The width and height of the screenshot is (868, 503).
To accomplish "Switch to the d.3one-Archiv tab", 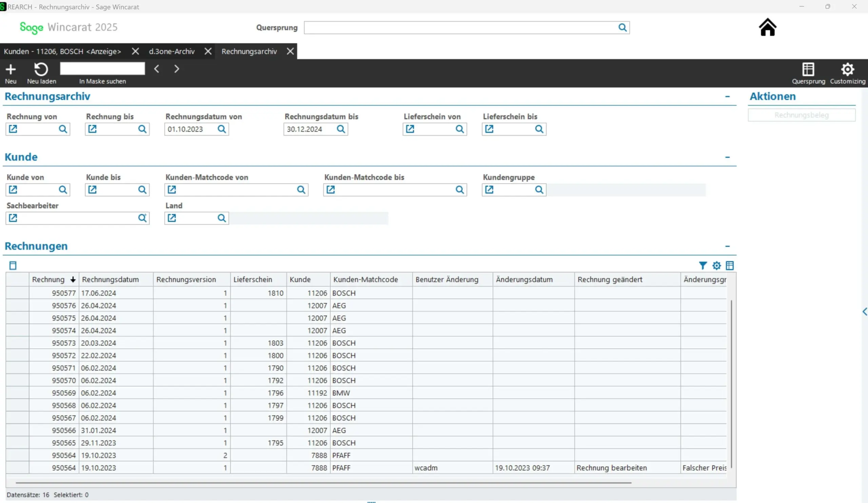I will [x=172, y=51].
